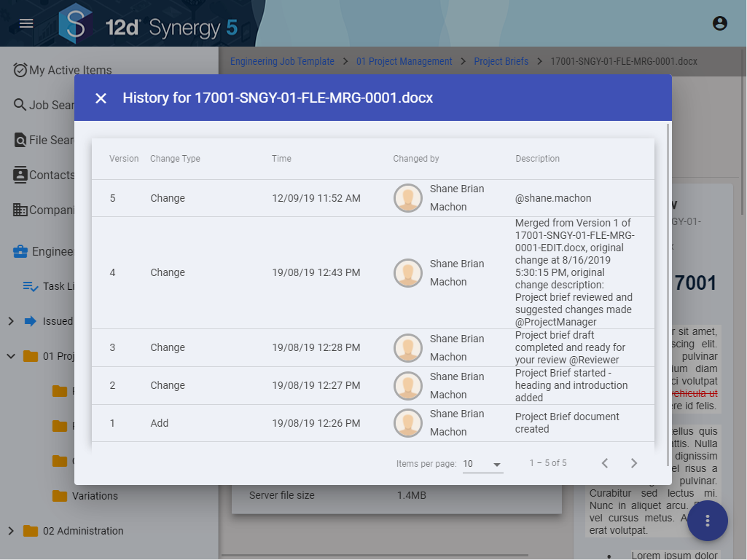Go to previous page of history

tap(605, 463)
